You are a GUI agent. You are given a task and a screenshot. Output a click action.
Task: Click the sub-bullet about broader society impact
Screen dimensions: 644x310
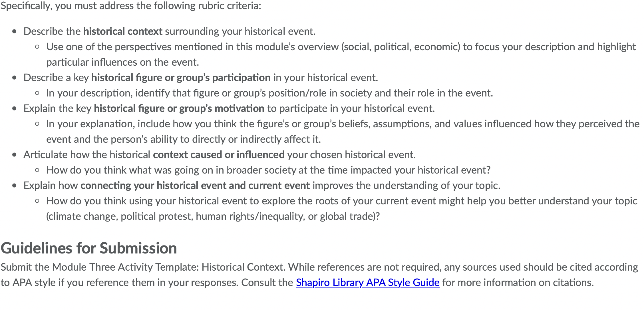click(x=268, y=170)
